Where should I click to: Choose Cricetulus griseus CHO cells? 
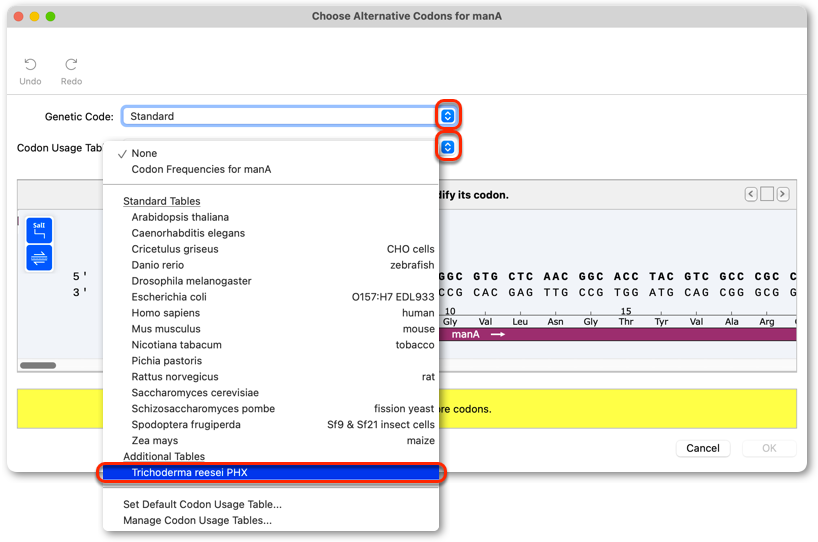click(x=271, y=249)
